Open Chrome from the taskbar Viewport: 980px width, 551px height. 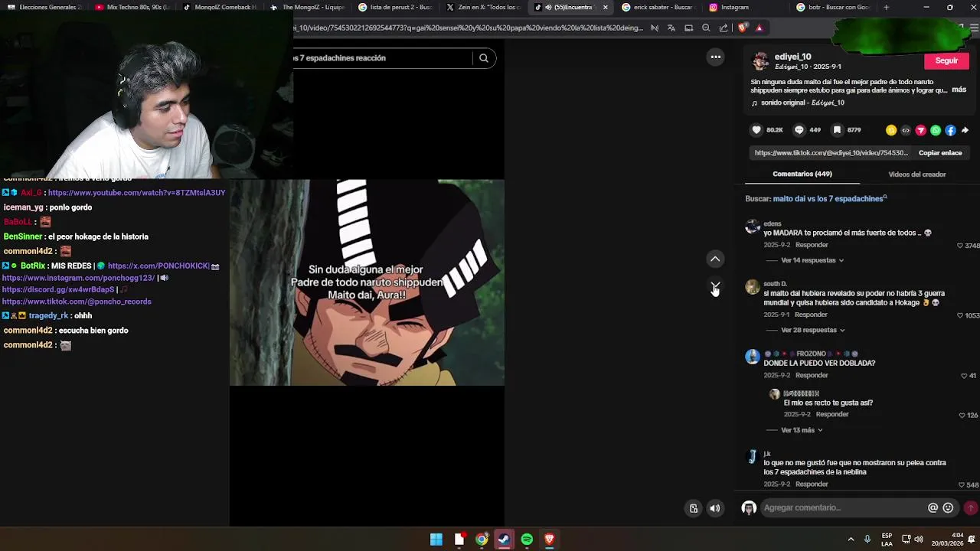coord(482,540)
